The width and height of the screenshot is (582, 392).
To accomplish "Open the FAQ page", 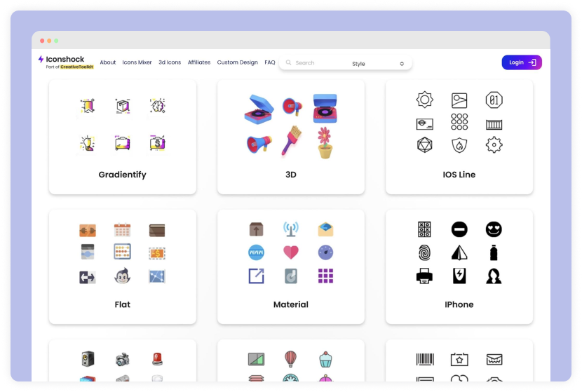I will 270,62.
